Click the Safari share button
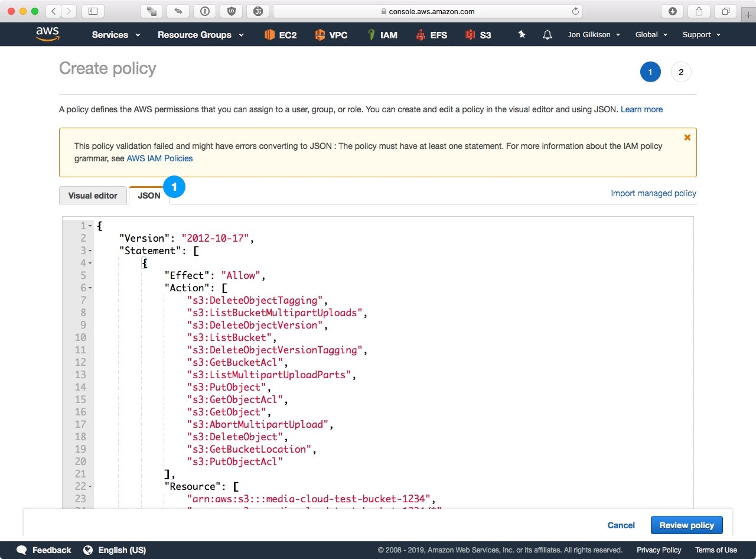The image size is (756, 559). click(x=699, y=11)
